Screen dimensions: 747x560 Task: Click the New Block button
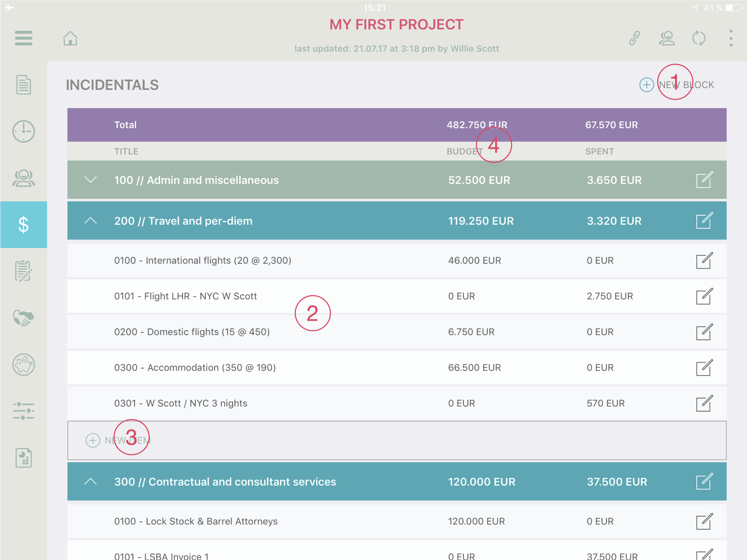tap(677, 85)
